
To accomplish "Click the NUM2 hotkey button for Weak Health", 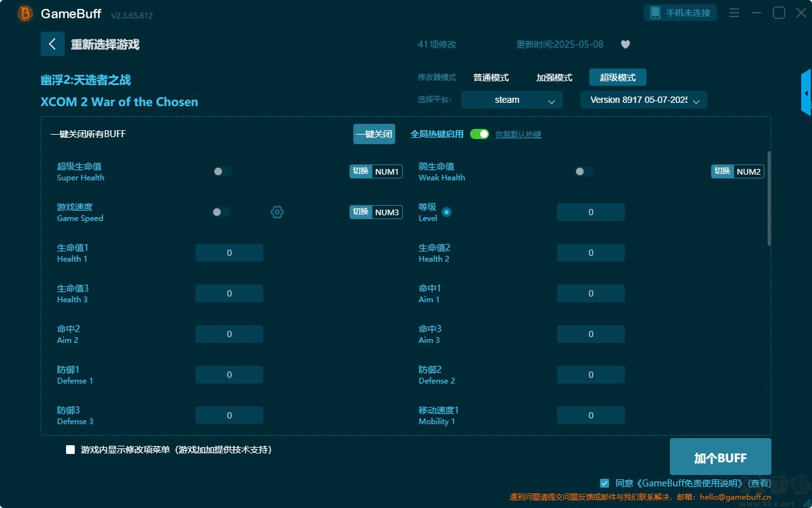I will [738, 171].
